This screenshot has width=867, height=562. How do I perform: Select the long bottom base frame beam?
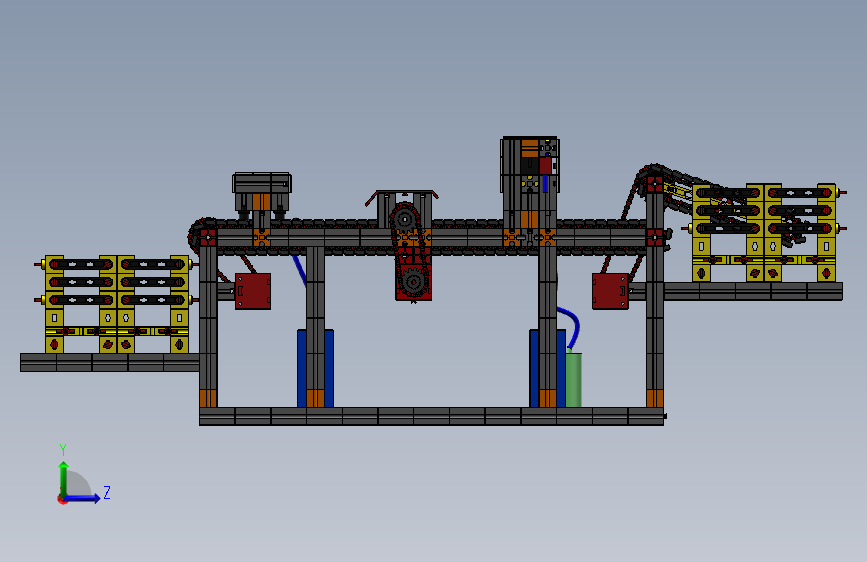[431, 417]
